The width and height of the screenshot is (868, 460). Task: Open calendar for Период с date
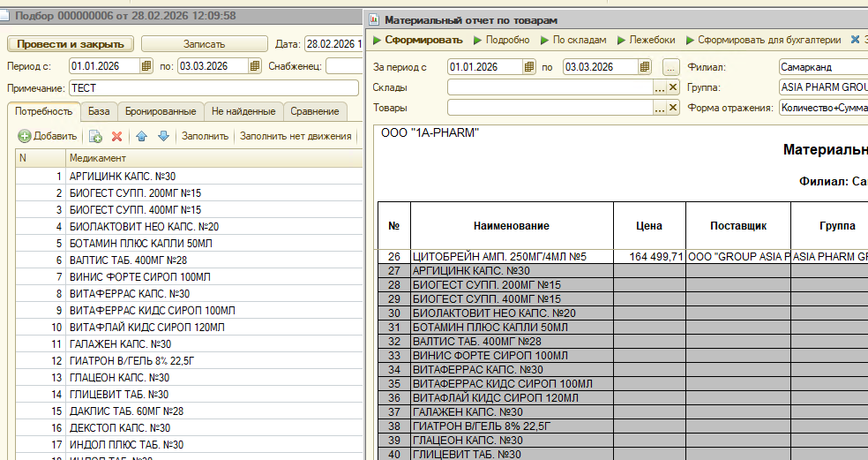(x=146, y=66)
